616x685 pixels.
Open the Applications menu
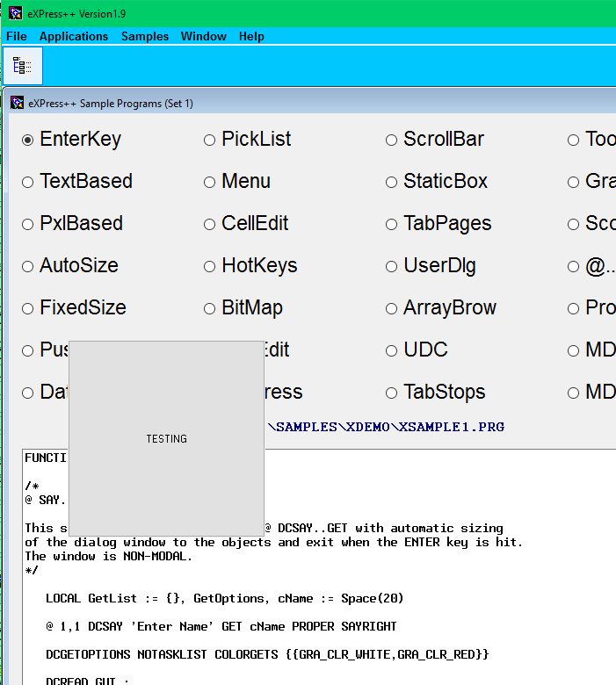74,36
